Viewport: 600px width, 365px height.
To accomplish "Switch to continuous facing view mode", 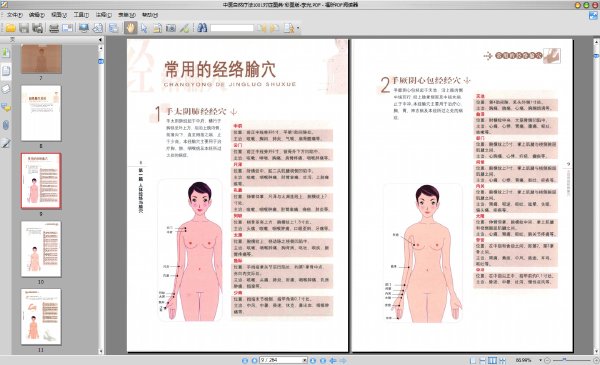I will [x=502, y=360].
